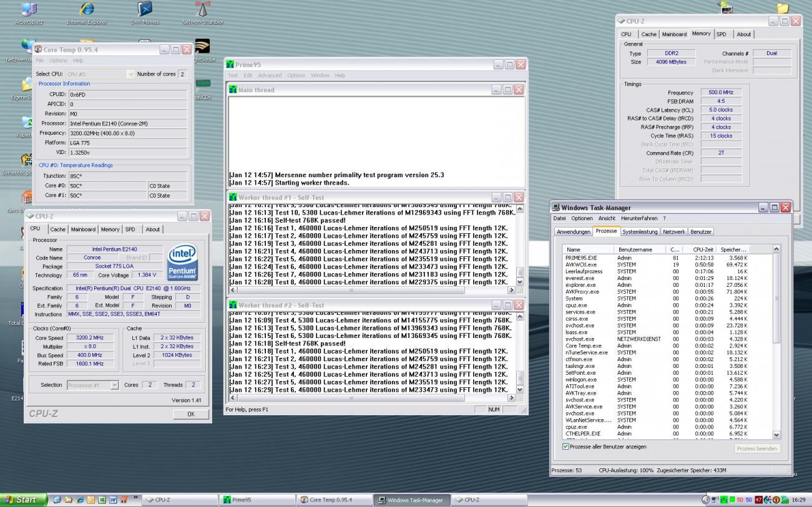Viewport: 812px width, 507px height.
Task: Select the nTuneService.exe process row
Action: [667, 352]
